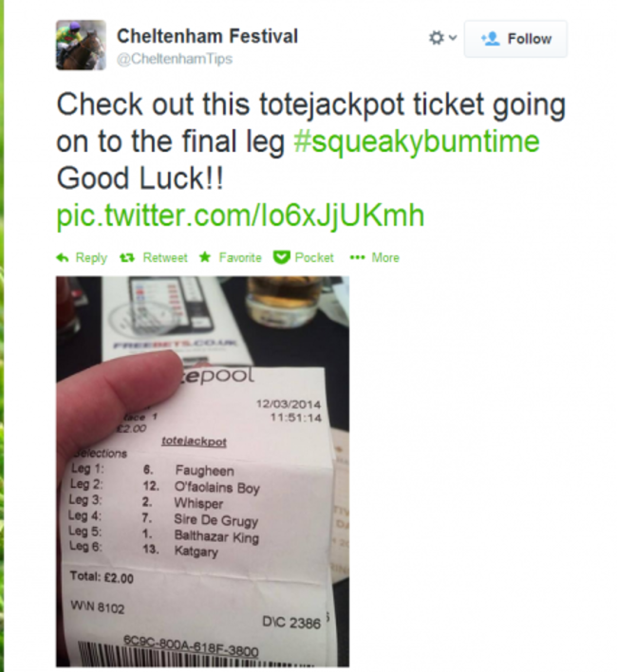The width and height of the screenshot is (617, 672).
Task: Open the #squeakybumtime hashtag
Action: (417, 141)
